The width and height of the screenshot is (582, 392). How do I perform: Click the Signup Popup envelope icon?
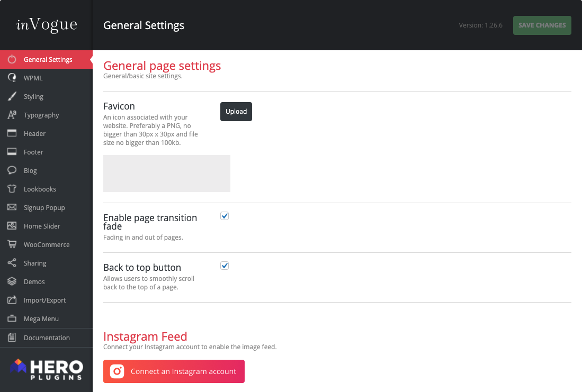coord(12,207)
